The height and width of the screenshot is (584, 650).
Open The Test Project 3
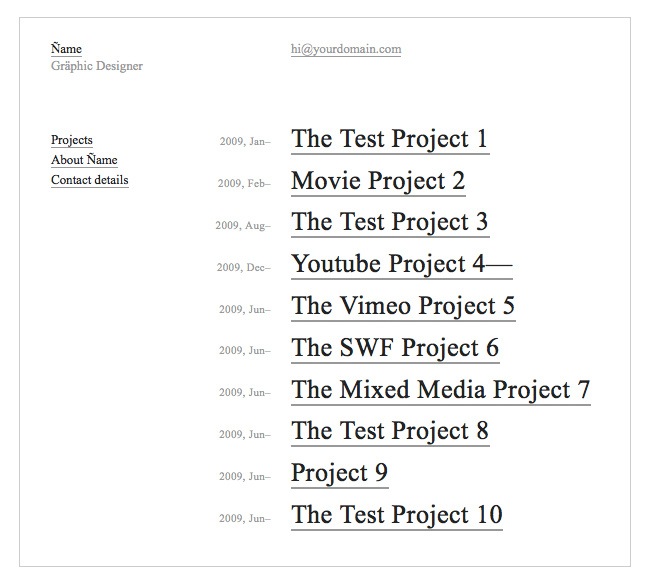coord(389,222)
